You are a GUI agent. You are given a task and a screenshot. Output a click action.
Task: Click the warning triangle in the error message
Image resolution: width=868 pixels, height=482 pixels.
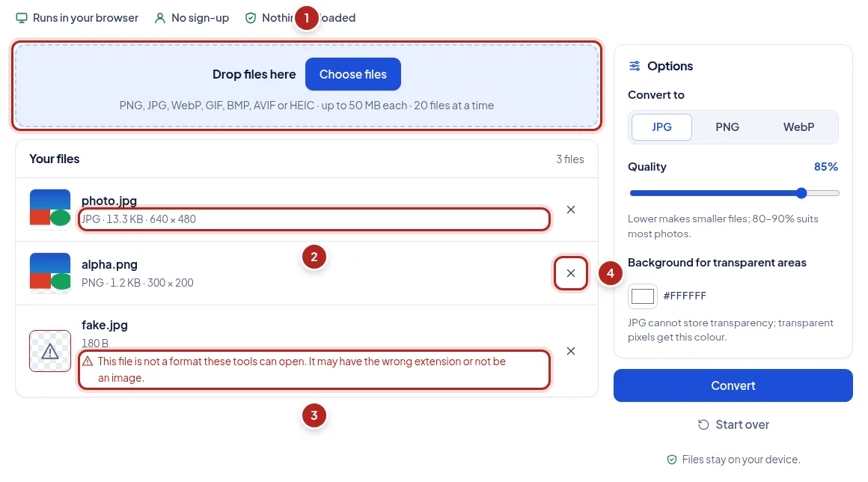tap(88, 361)
